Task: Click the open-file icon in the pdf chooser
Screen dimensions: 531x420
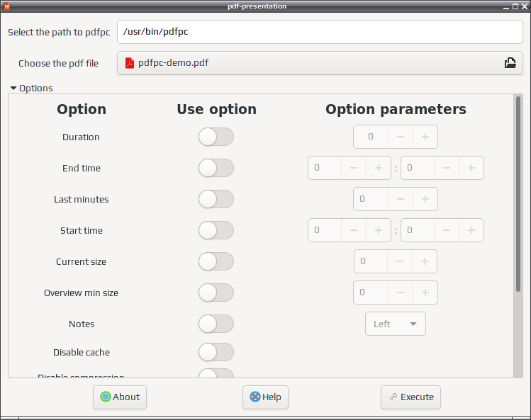Action: pos(510,62)
